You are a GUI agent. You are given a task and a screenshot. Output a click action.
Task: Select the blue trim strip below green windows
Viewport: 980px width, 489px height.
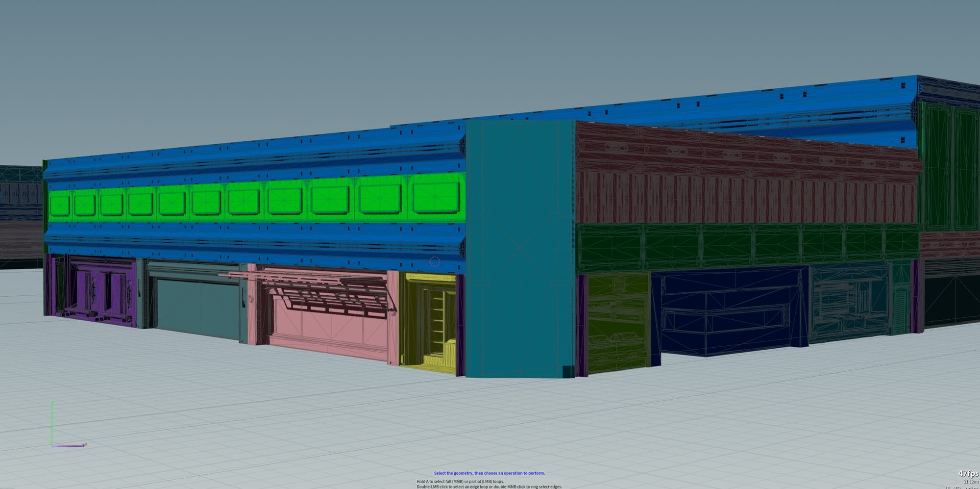click(255, 240)
